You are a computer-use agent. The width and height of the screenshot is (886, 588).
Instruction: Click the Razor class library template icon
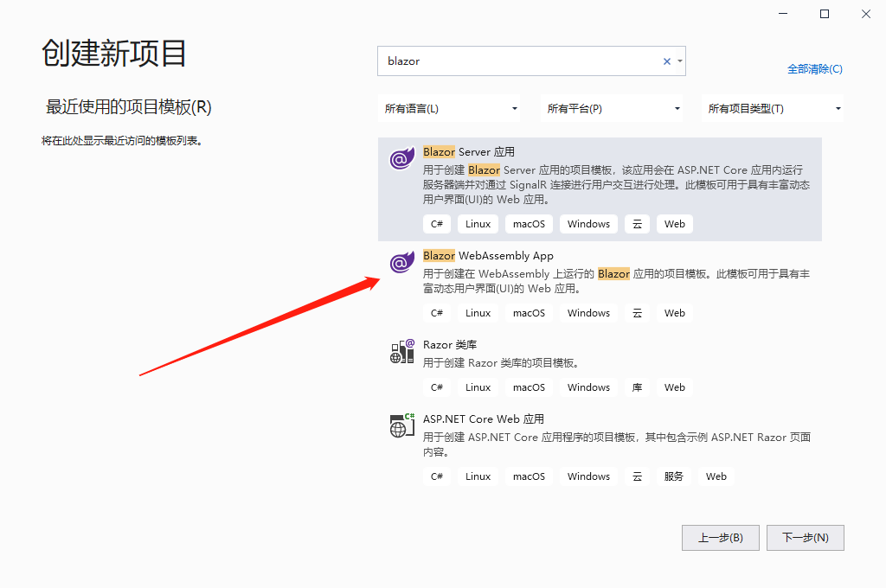401,351
